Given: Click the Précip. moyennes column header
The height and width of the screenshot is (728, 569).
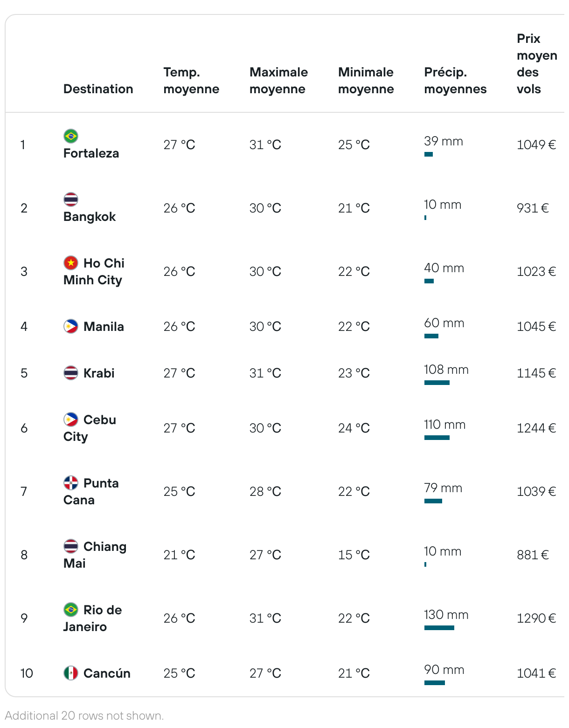Looking at the screenshot, I should (x=455, y=81).
